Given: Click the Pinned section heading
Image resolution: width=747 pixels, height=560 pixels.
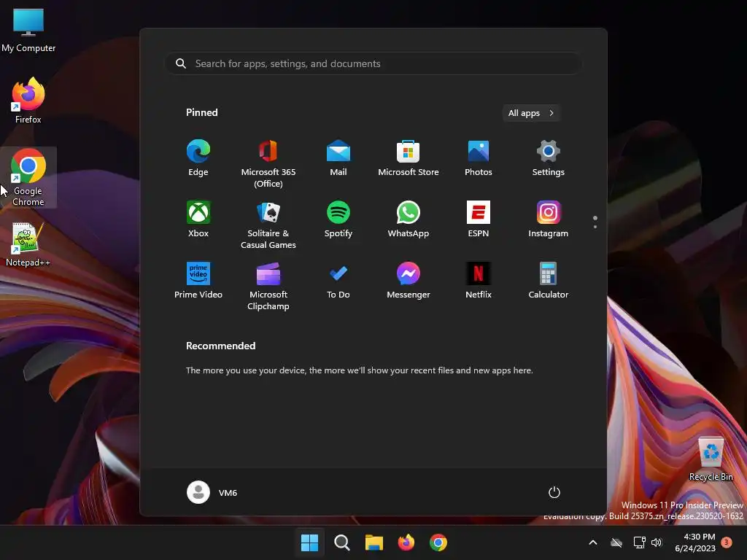Looking at the screenshot, I should click(202, 112).
